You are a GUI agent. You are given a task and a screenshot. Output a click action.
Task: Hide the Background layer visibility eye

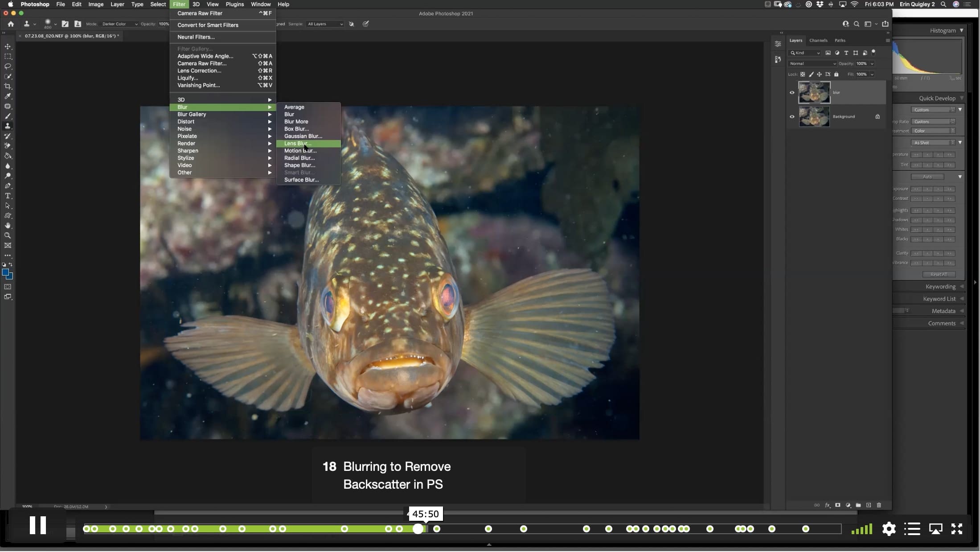[792, 117]
